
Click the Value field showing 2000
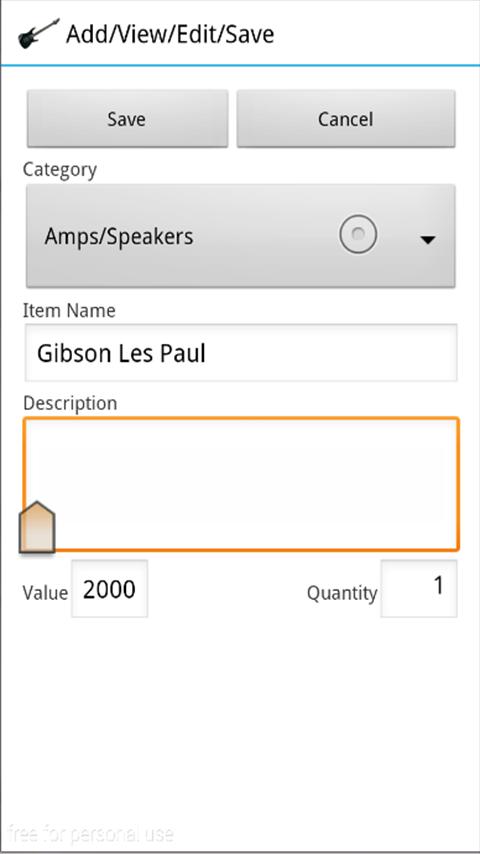110,589
